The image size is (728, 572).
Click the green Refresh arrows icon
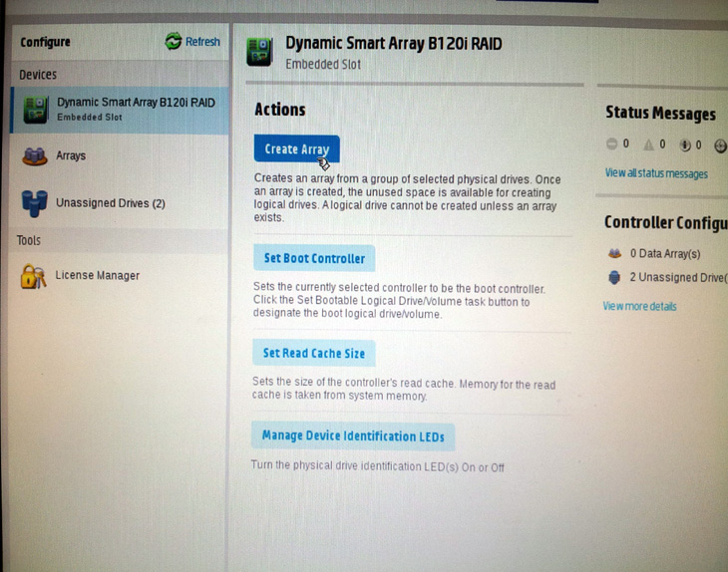click(x=174, y=41)
